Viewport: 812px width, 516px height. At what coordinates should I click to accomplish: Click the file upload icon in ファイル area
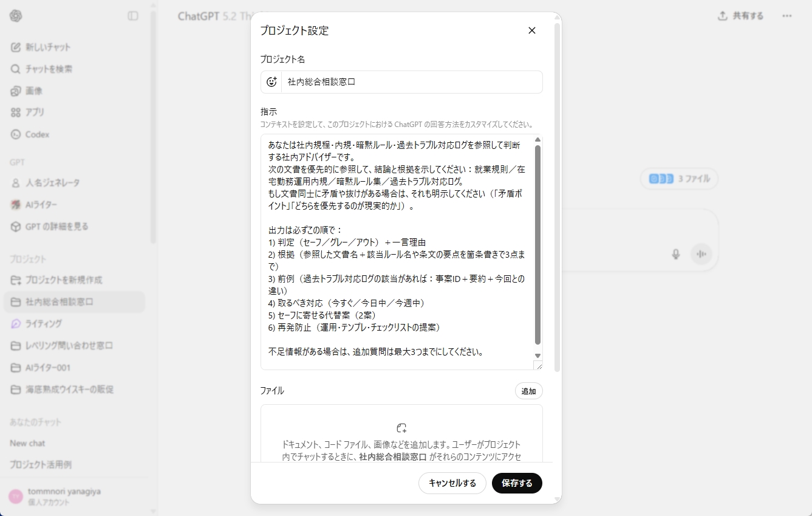[401, 428]
